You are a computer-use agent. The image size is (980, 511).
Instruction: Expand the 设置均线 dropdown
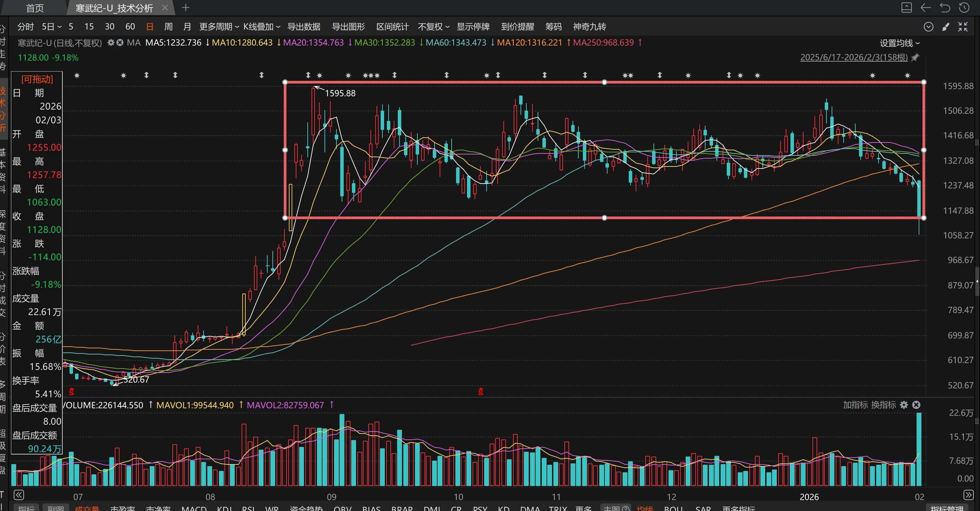[x=899, y=43]
